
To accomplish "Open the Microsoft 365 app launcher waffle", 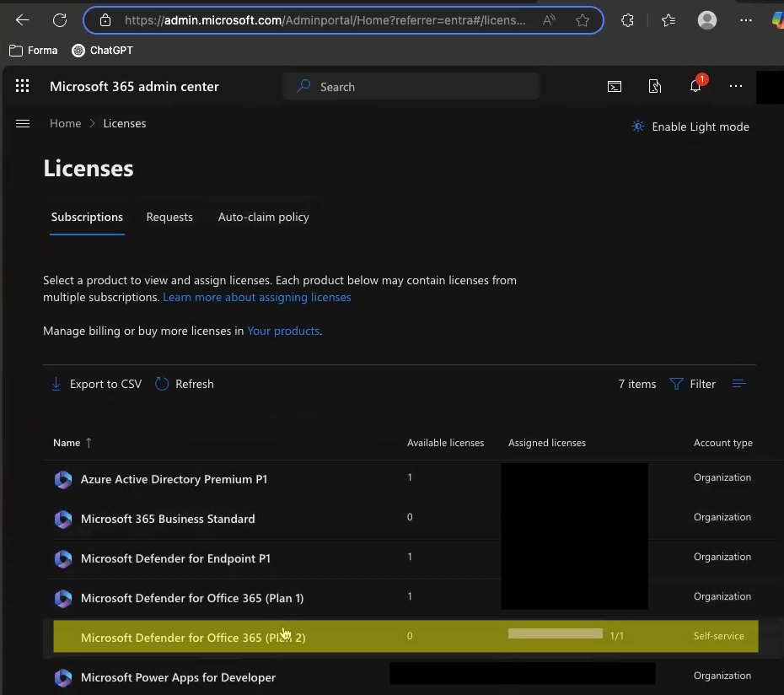I will tap(22, 85).
